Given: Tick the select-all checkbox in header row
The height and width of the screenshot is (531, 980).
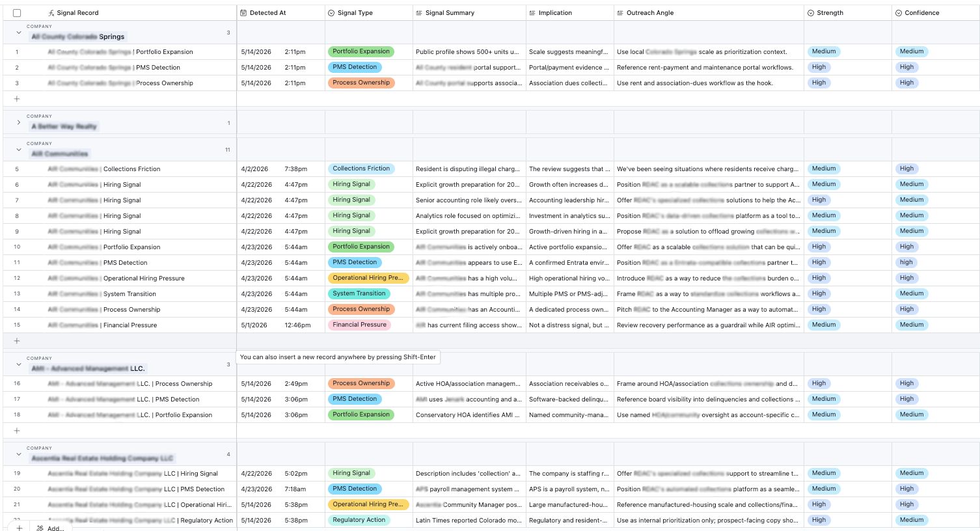Looking at the screenshot, I should click(x=17, y=13).
